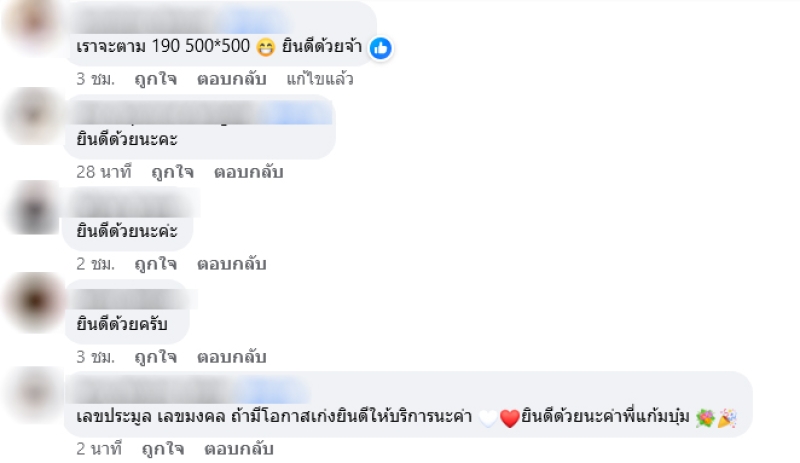Open the fourth commenter's avatar
800x463 pixels.
pos(34,301)
